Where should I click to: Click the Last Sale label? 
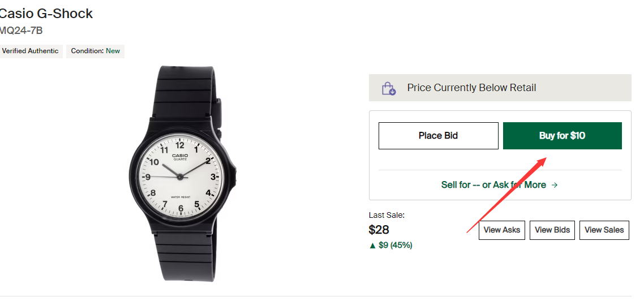click(387, 215)
